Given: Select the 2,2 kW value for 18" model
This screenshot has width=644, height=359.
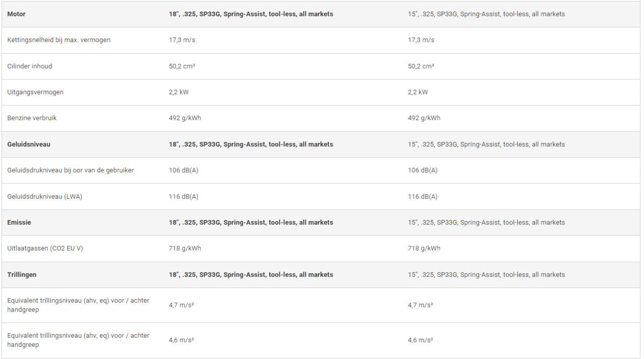Looking at the screenshot, I should [x=179, y=93].
